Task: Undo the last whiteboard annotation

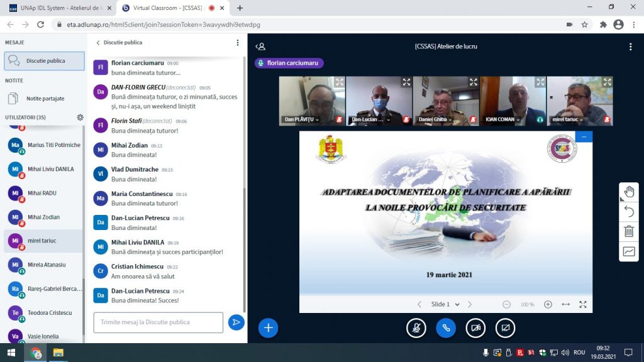Action: [629, 212]
